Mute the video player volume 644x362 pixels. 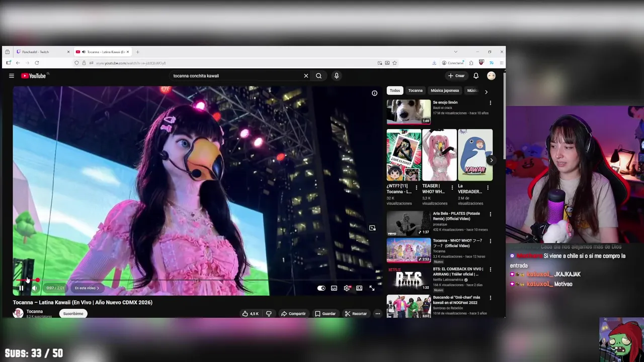(35, 288)
